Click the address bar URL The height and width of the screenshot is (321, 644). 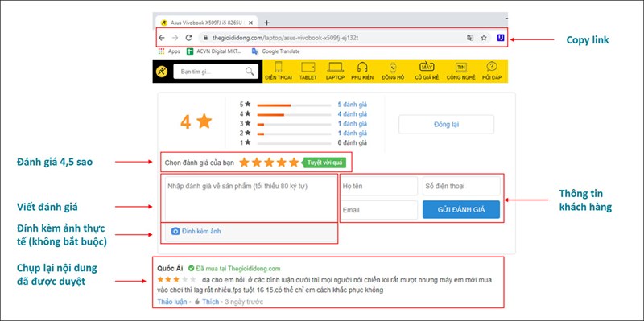click(x=286, y=38)
